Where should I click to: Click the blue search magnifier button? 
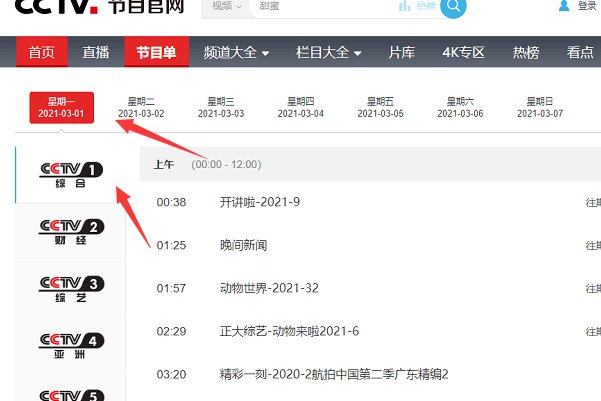click(x=453, y=7)
